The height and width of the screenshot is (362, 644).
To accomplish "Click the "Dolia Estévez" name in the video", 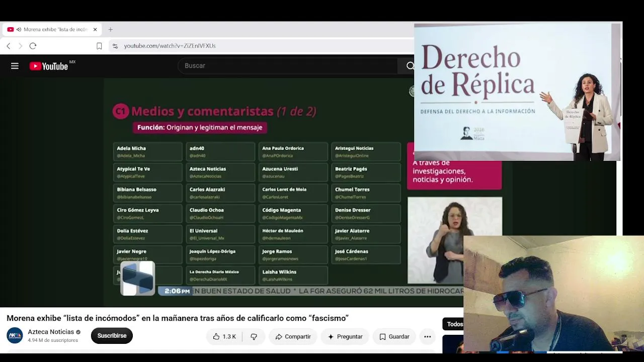I will click(132, 231).
